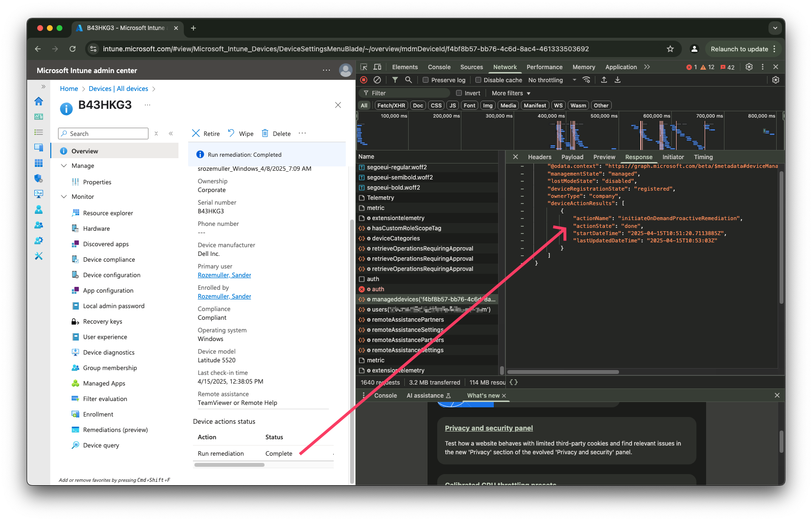
Task: Open the Preview request tab
Action: (x=604, y=157)
